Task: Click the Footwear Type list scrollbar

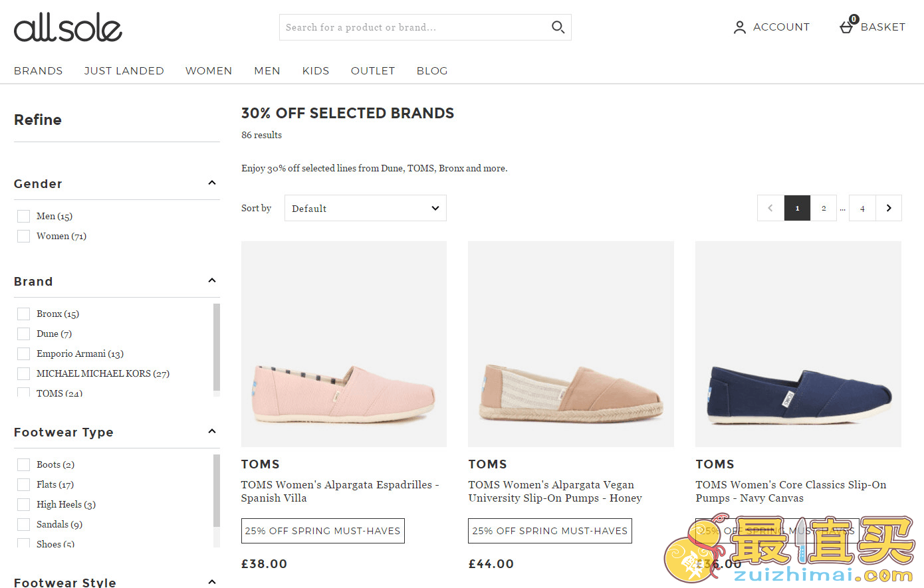Action: click(216, 491)
